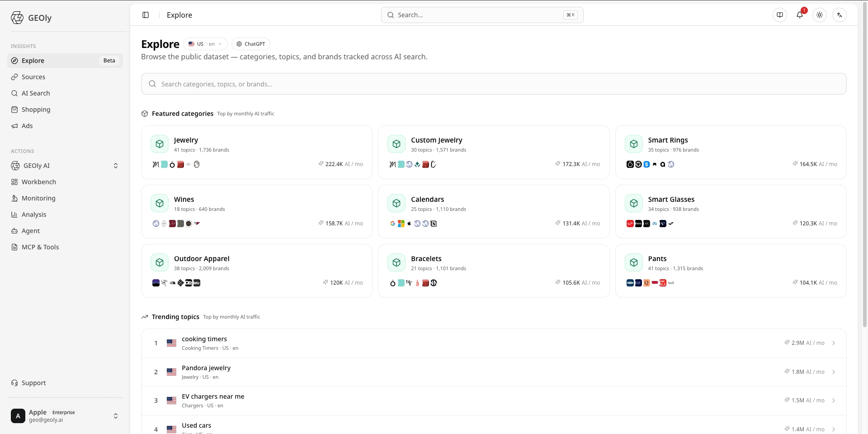This screenshot has width=868, height=434.
Task: Open Ads in the sidebar
Action: (65, 126)
